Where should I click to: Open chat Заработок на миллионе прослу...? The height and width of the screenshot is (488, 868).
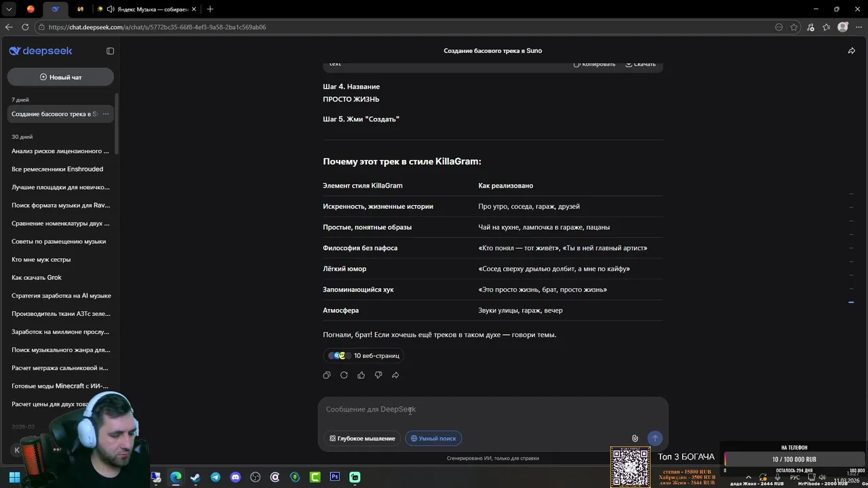point(60,331)
